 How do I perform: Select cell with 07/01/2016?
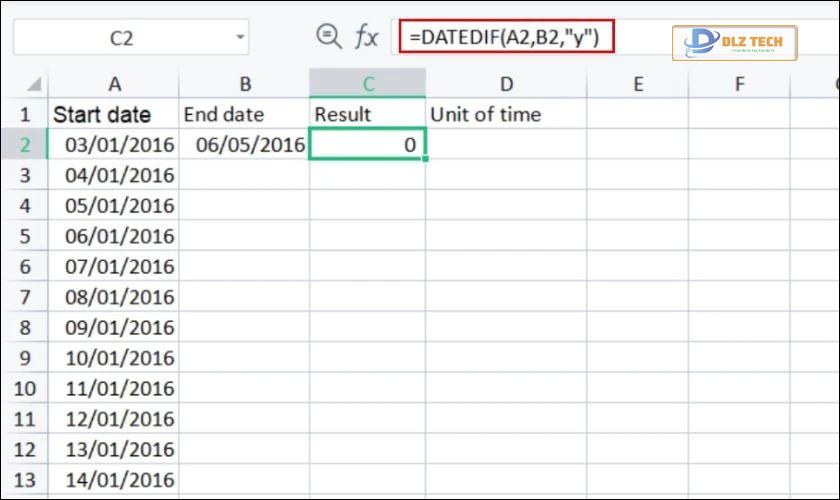point(114,266)
